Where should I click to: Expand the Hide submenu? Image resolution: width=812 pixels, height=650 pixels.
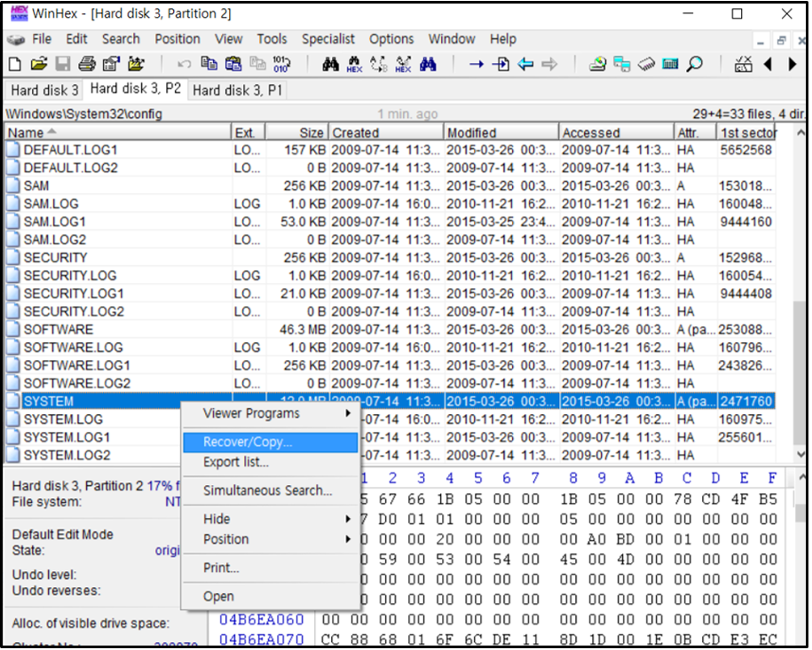271,519
